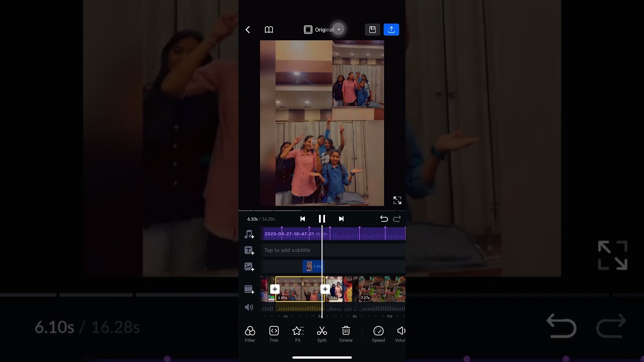This screenshot has height=362, width=644.
Task: Open the FX effects tool
Action: tap(298, 334)
